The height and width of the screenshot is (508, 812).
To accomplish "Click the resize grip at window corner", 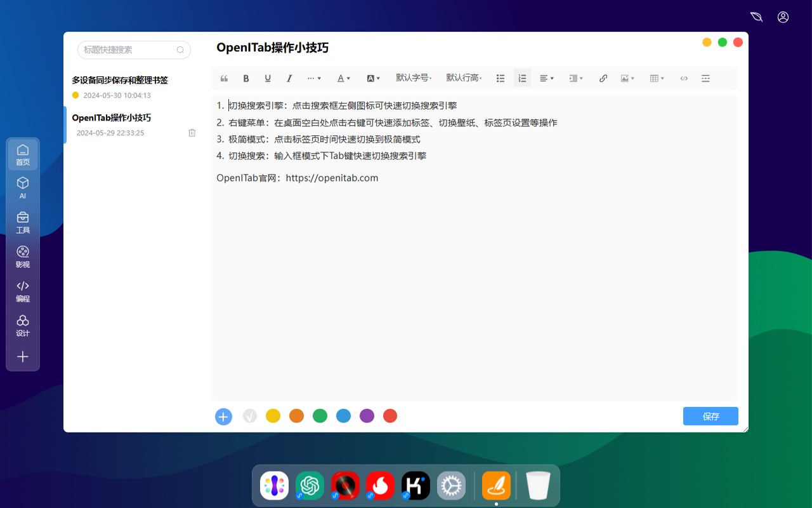I will tap(745, 429).
